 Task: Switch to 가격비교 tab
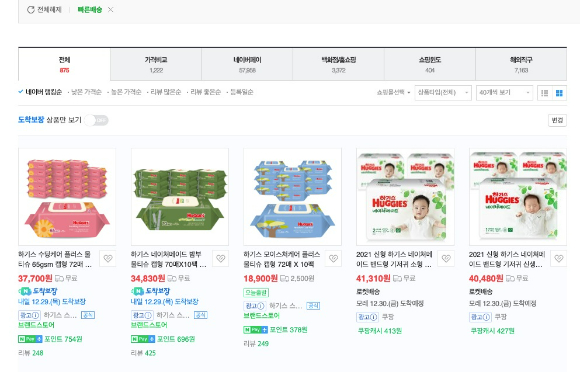coord(156,65)
